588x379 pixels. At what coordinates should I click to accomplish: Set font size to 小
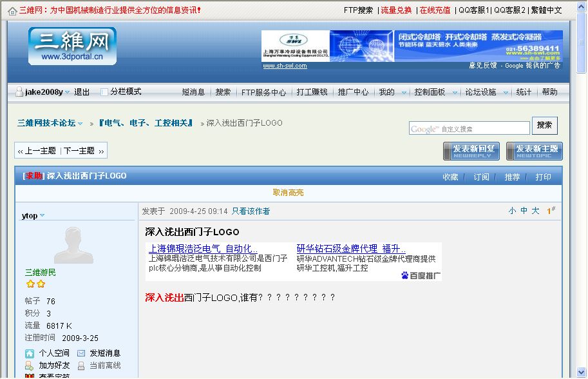point(512,211)
